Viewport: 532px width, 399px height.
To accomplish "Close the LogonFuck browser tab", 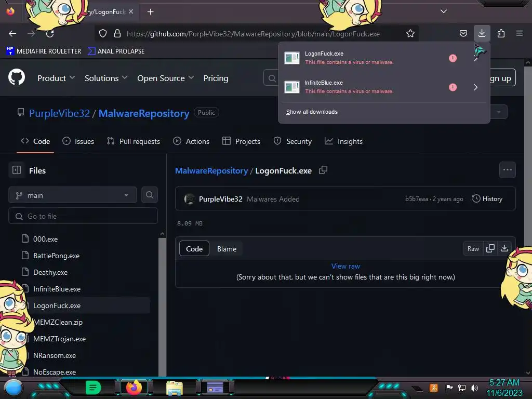I will (x=131, y=11).
